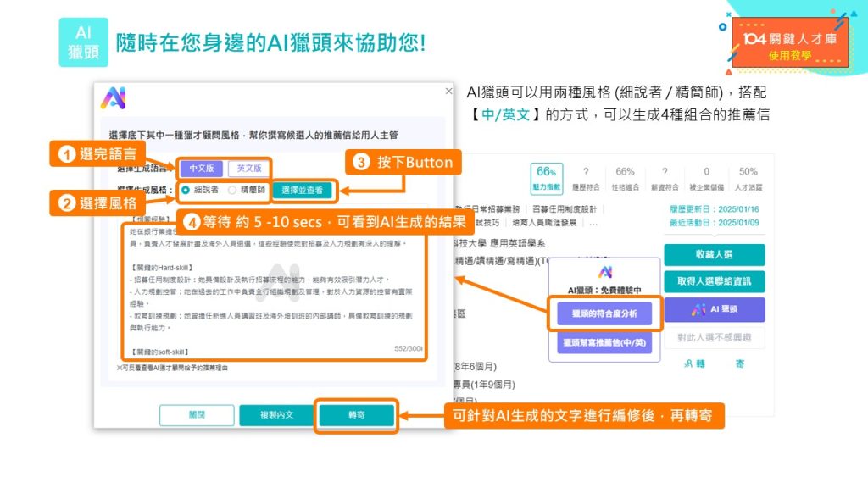Close the recommendation dialog with the X
This screenshot has width=868, height=488.
[448, 91]
